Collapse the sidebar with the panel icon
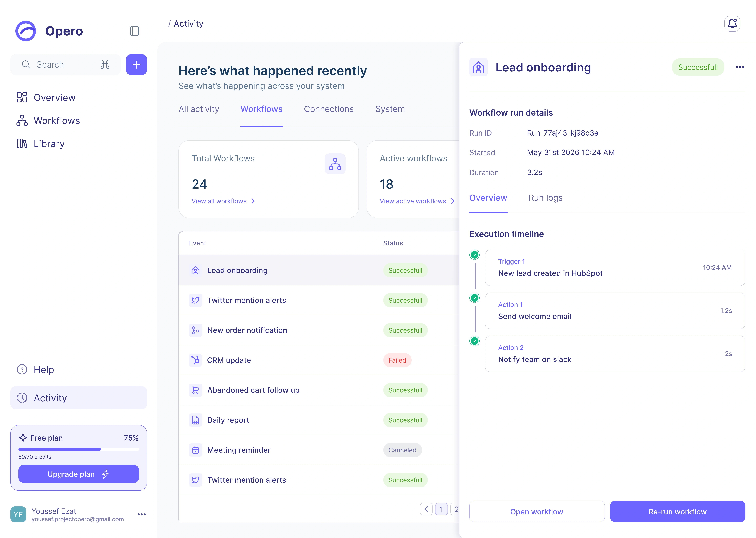This screenshot has height=538, width=756. tap(134, 31)
